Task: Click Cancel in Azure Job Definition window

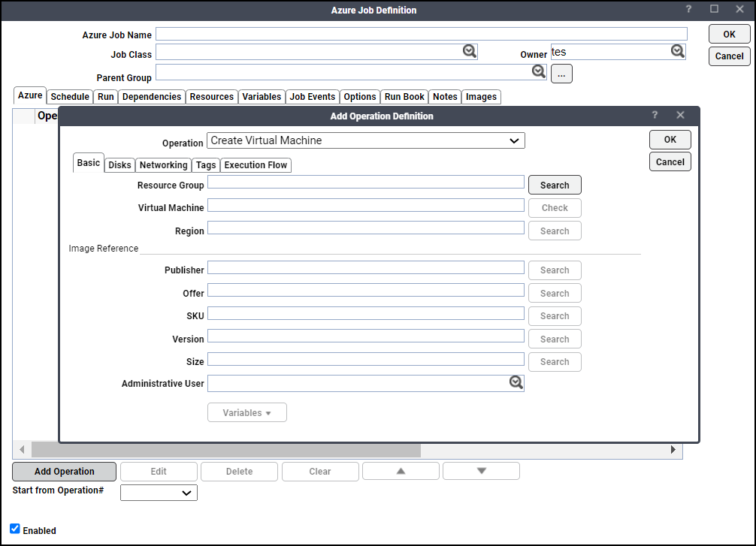Action: pyautogui.click(x=730, y=56)
